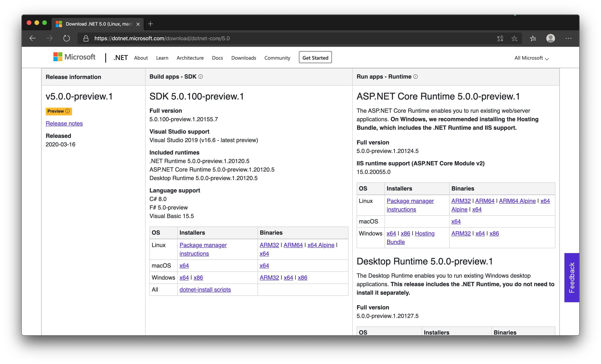The image size is (601, 364).
Task: Download ASP.NET Runtime Windows x64 installer
Action: click(x=391, y=233)
